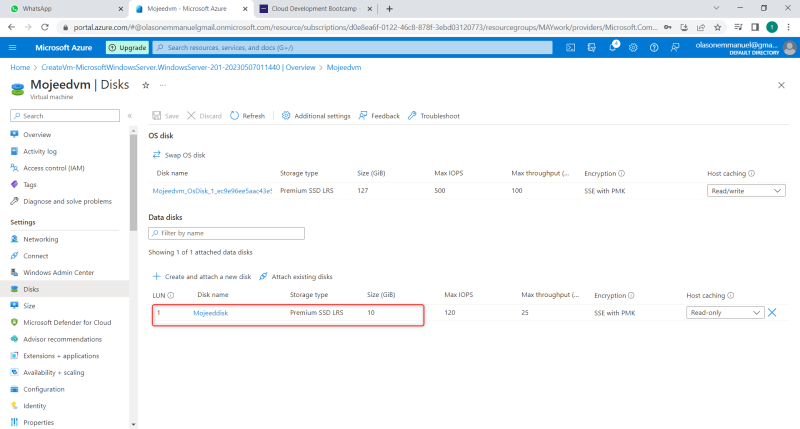Open a new browser tab

[x=389, y=9]
